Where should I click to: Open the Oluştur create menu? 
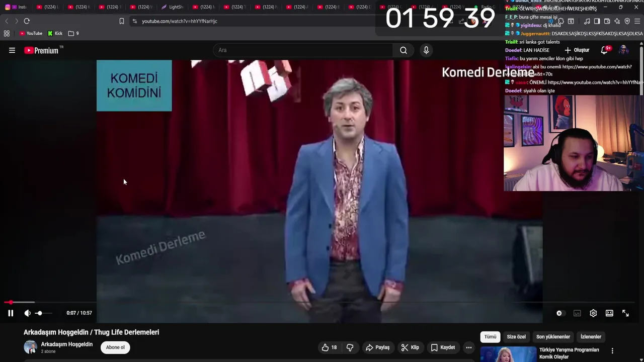[577, 50]
